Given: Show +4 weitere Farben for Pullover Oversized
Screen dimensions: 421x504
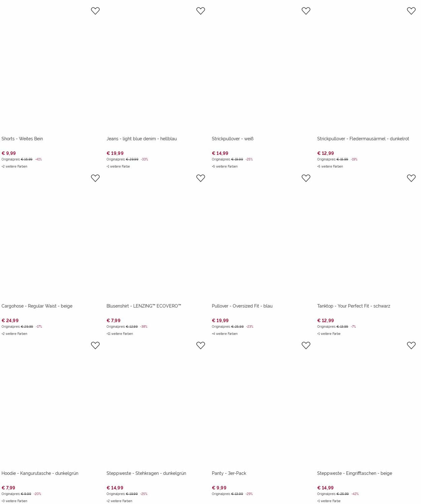Looking at the screenshot, I should point(225,334).
